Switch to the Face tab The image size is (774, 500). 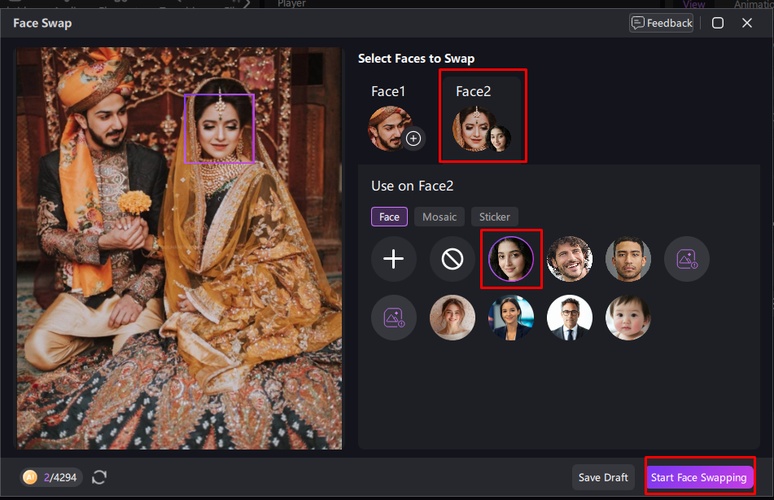[389, 216]
